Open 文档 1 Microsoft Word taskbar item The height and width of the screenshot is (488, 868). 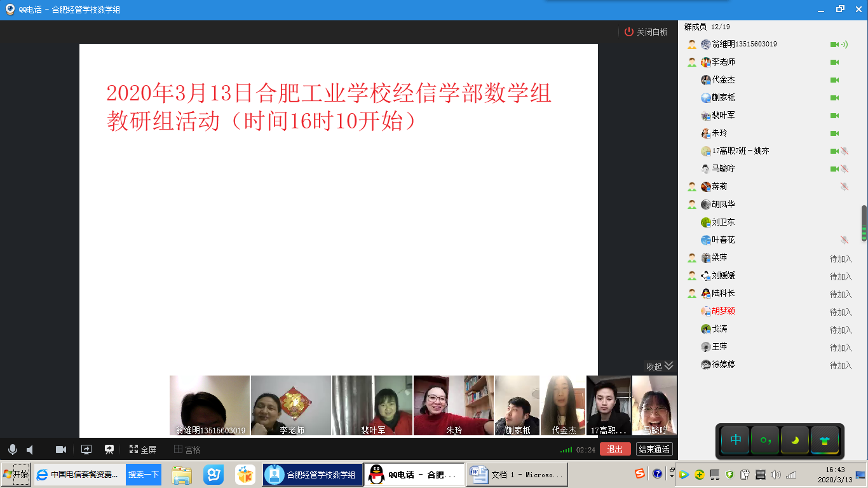tap(517, 475)
